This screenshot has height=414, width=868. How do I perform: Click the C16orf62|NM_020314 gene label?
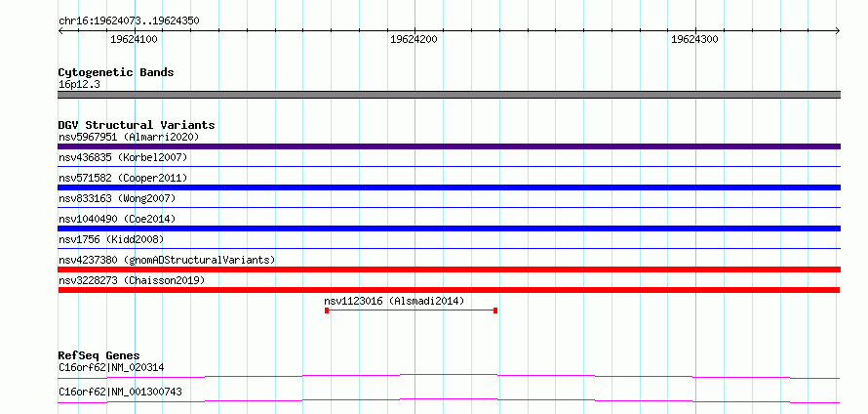tap(111, 367)
